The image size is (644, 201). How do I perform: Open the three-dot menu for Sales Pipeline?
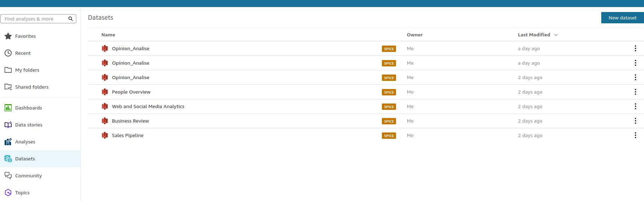pyautogui.click(x=635, y=135)
